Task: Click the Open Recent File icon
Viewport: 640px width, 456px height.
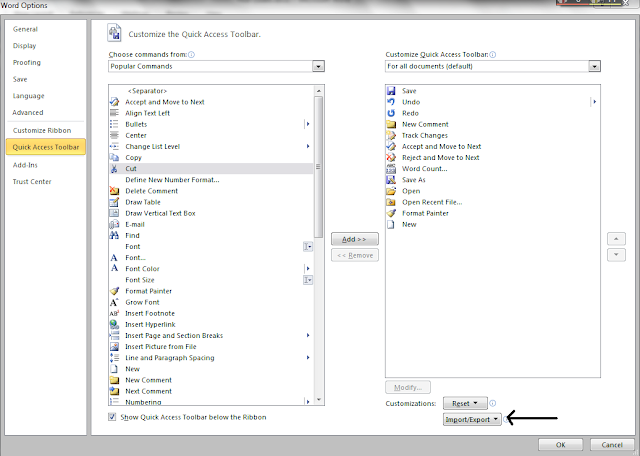Action: 391,202
